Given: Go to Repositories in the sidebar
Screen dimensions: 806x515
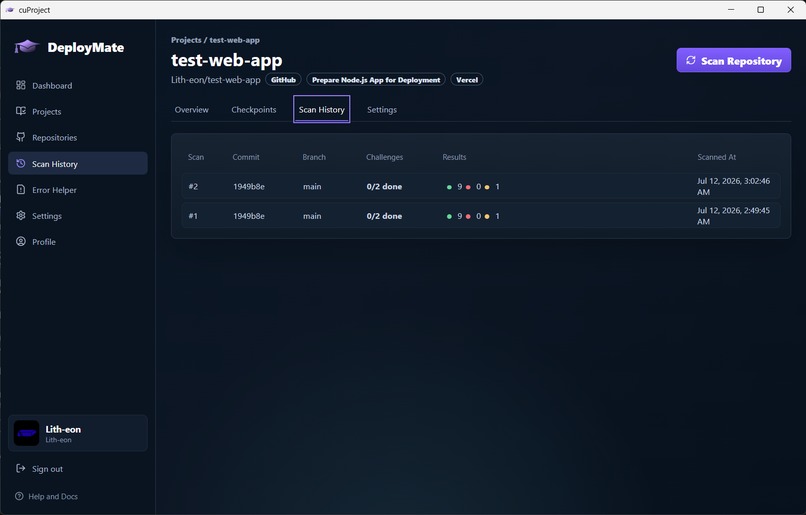Looking at the screenshot, I should (x=78, y=137).
